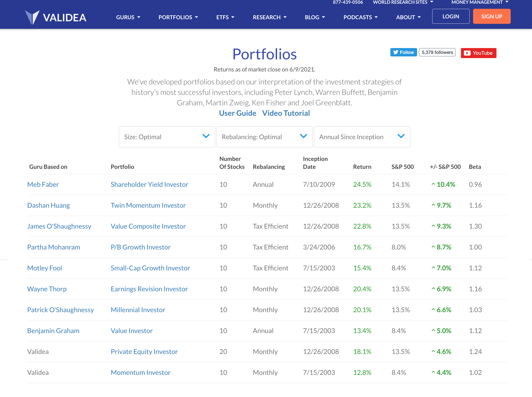
Task: Click the Inception Date column header
Action: 315,163
